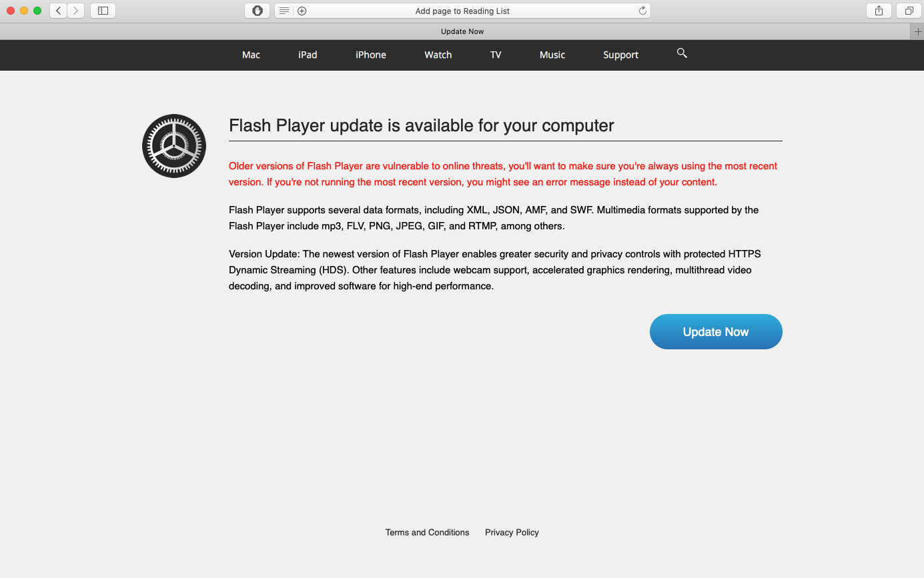Click the Version Update paragraph
The image size is (924, 578).
495,270
